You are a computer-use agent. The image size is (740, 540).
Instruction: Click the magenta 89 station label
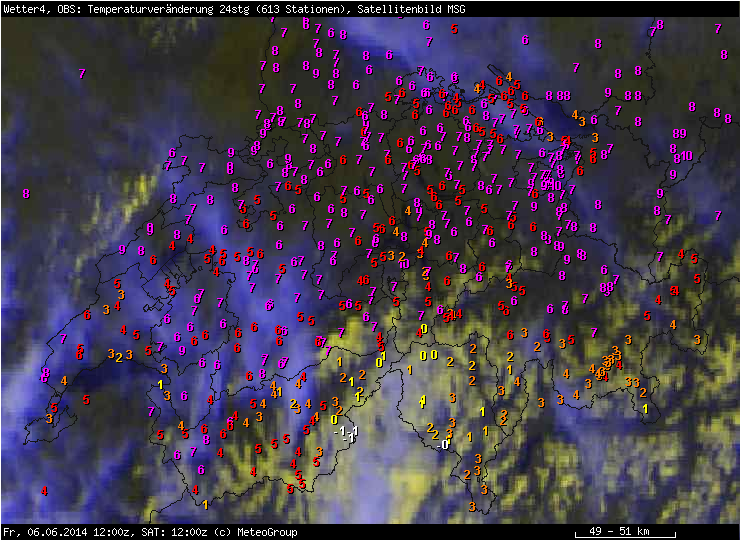(679, 133)
